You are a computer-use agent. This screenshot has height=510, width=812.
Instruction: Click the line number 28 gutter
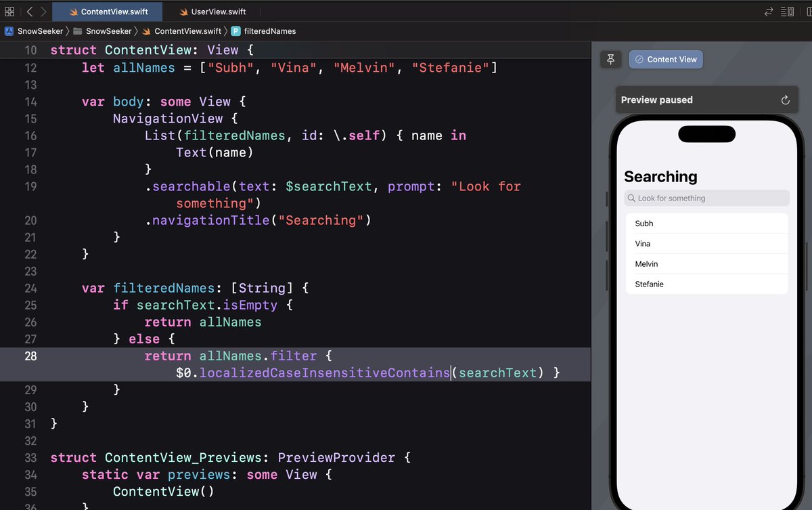[30, 356]
